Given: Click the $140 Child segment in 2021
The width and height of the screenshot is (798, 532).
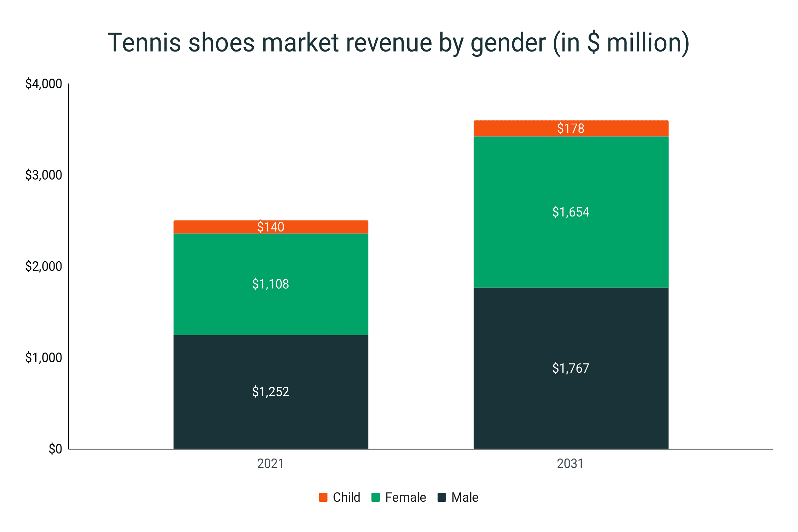Looking at the screenshot, I should [271, 227].
